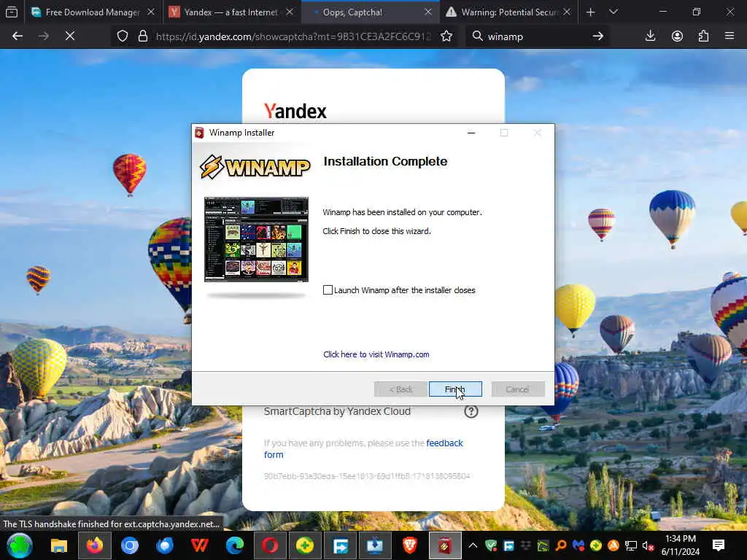747x560 pixels.
Task: Open Brave browser from the taskbar
Action: coord(410,545)
